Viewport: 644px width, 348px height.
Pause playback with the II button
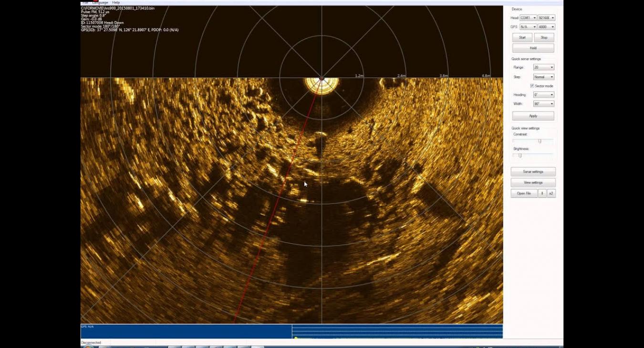click(x=542, y=193)
